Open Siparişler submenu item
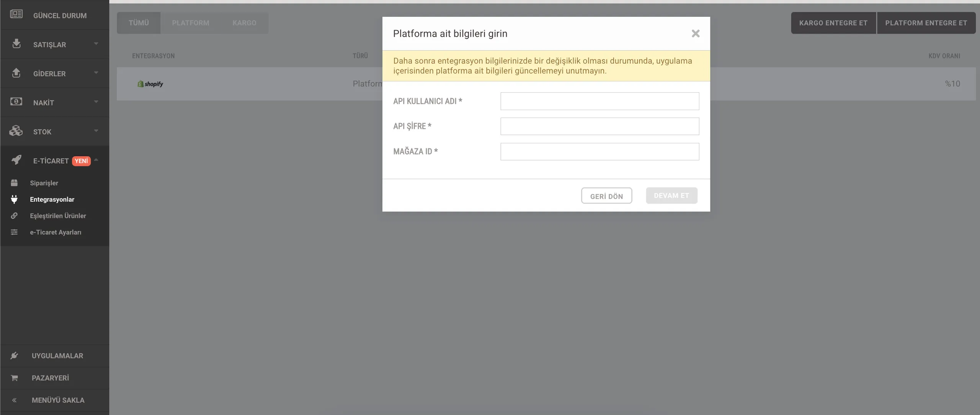This screenshot has width=980, height=415. [x=55, y=183]
